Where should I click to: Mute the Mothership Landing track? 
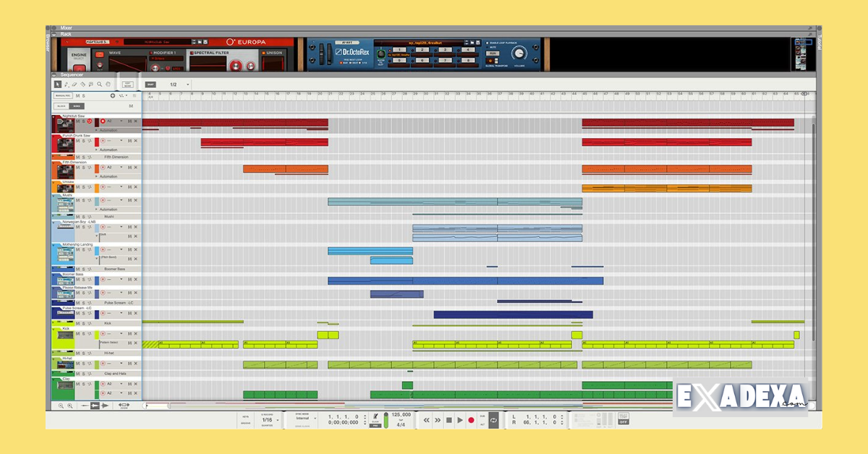tap(77, 249)
